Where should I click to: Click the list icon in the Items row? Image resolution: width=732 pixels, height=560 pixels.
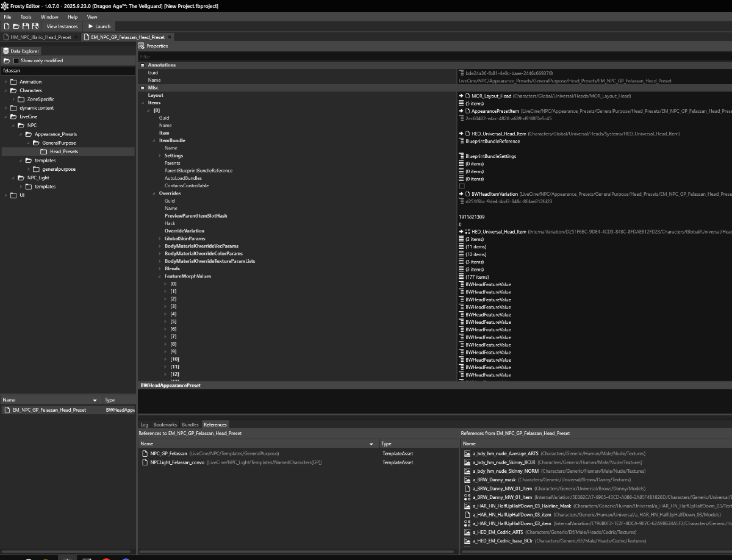click(x=462, y=103)
